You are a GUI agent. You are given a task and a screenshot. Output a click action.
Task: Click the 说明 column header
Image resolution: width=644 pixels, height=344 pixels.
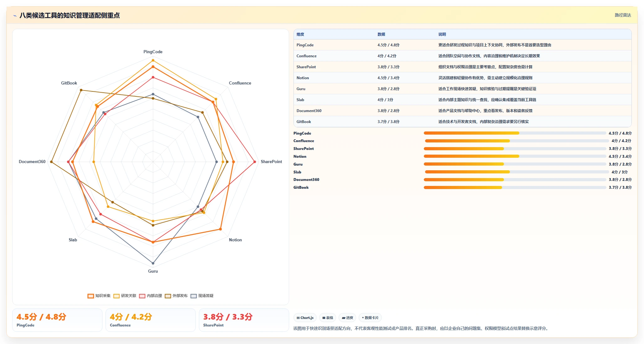(x=442, y=34)
